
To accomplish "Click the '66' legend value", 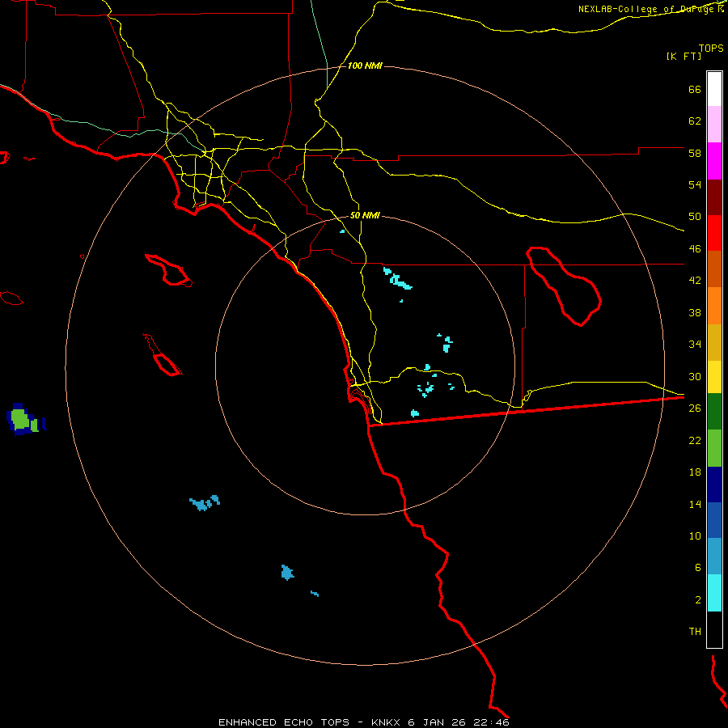I will tap(695, 89).
